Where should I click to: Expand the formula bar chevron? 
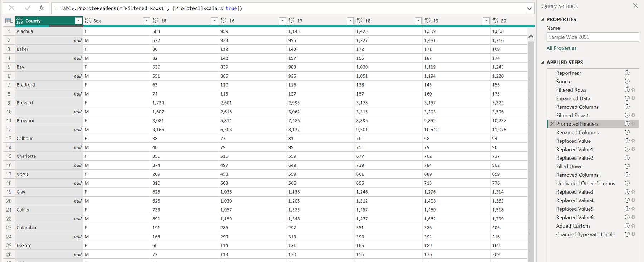(x=529, y=8)
